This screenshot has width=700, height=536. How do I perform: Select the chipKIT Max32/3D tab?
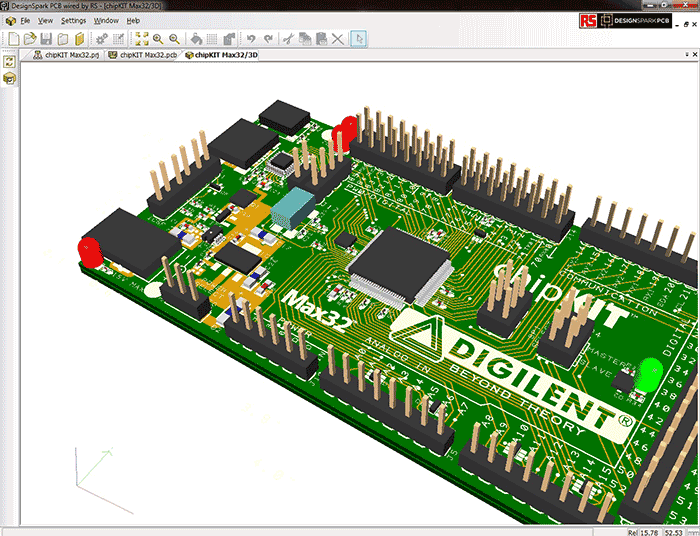(x=221, y=55)
